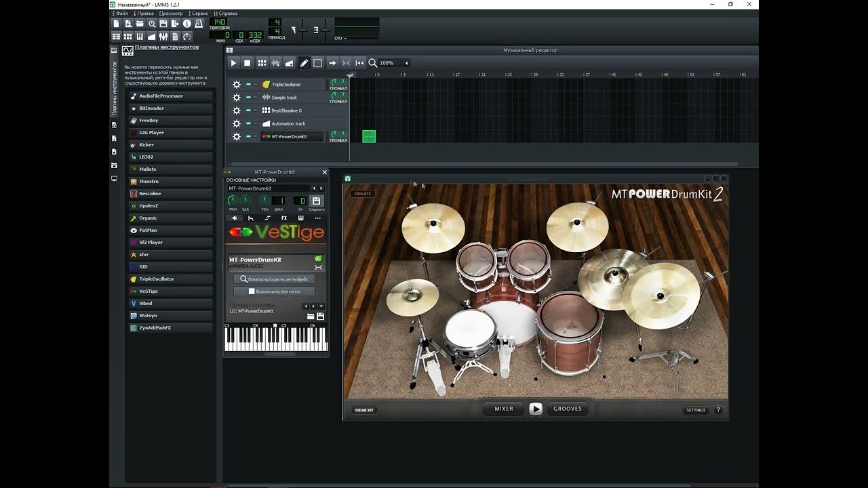The width and height of the screenshot is (868, 488).
Task: Open the Файл menu
Action: [121, 14]
